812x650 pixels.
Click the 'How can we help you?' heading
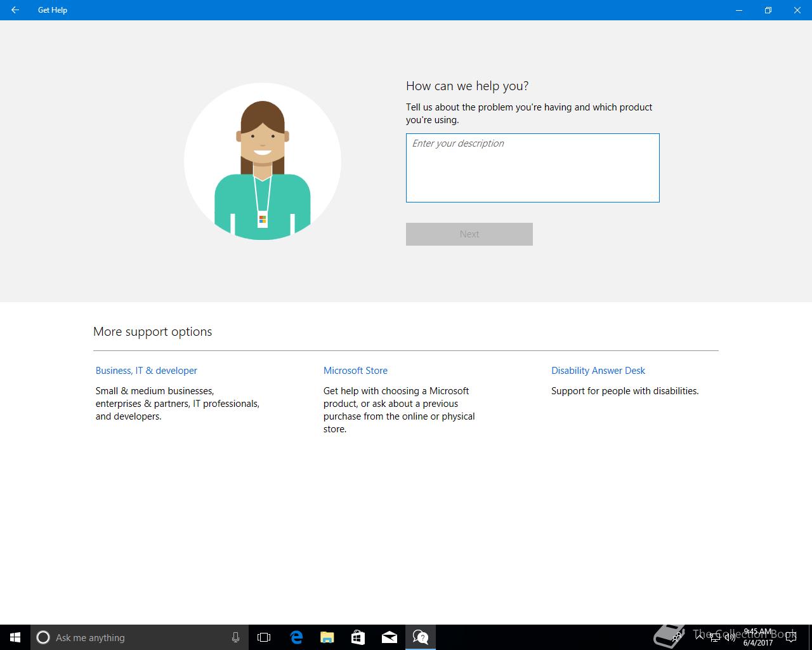468,86
